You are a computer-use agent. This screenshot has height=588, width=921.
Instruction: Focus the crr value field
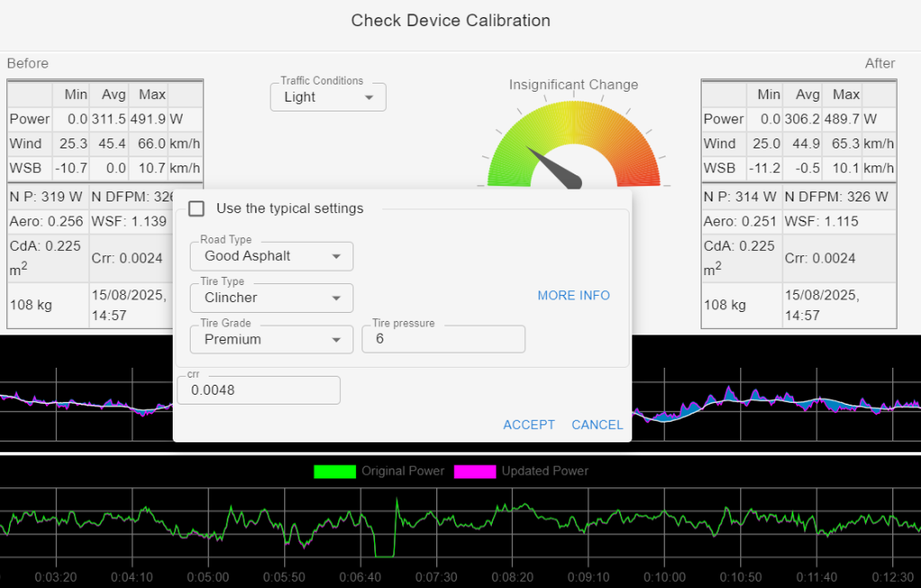[x=259, y=390]
